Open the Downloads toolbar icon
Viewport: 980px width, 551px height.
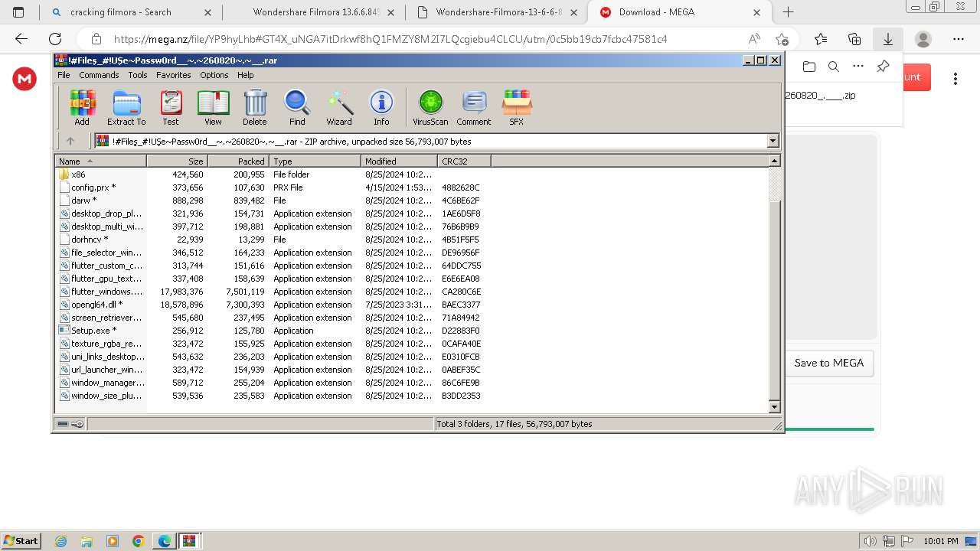point(888,39)
